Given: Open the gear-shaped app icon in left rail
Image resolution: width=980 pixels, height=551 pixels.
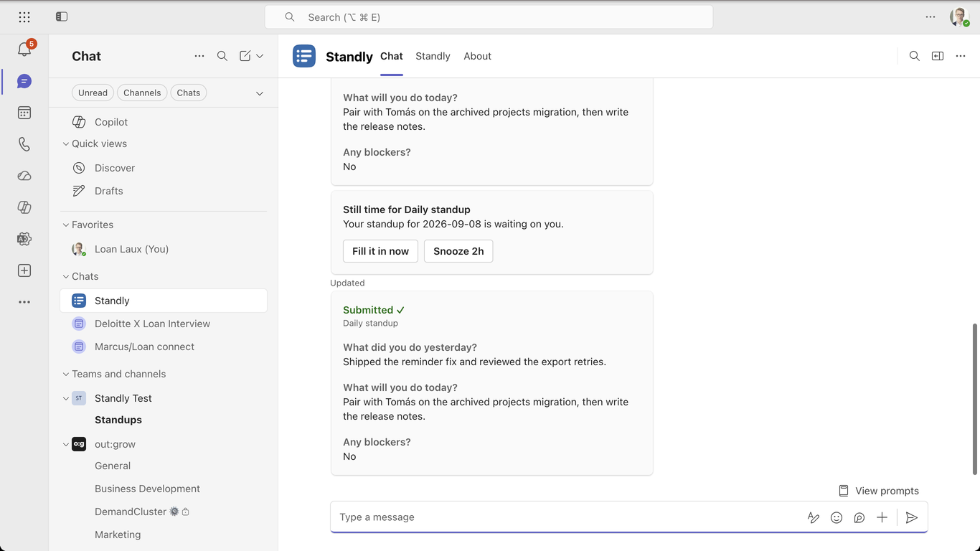Looking at the screenshot, I should click(24, 239).
